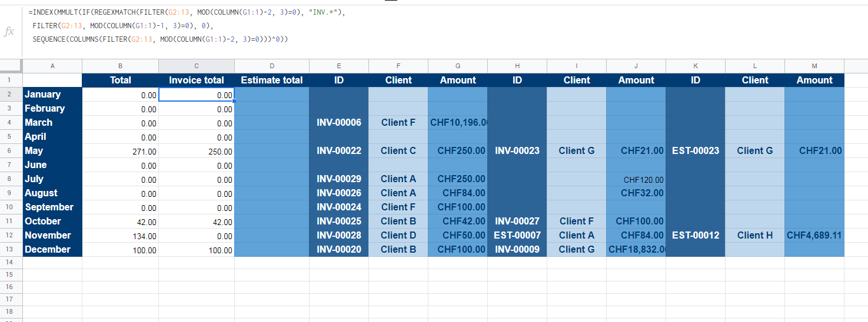Select 'Client C' cell

pos(398,150)
